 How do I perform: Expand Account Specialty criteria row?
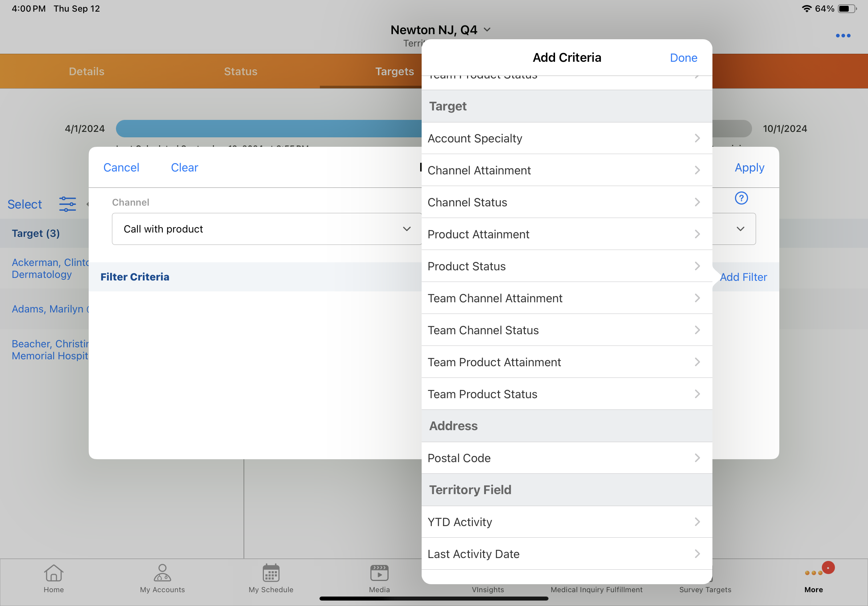(566, 138)
